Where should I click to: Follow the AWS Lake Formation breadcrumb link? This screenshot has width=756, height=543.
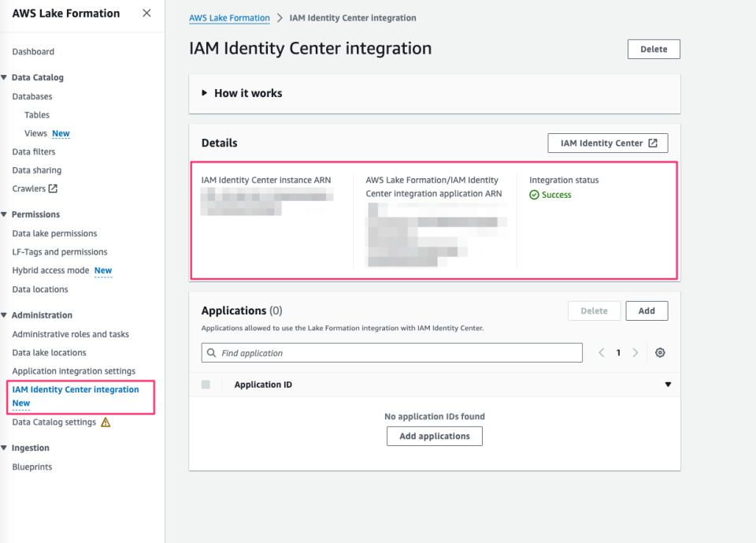tap(229, 17)
